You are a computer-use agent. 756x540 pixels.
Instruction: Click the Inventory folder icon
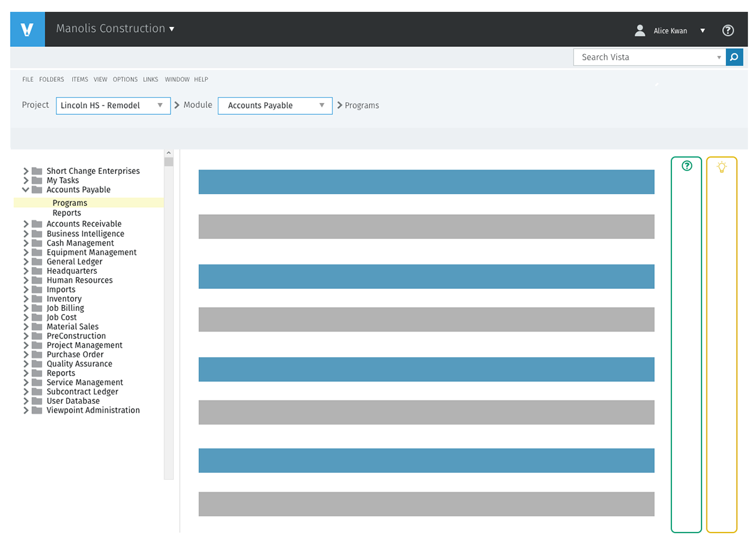click(x=37, y=299)
